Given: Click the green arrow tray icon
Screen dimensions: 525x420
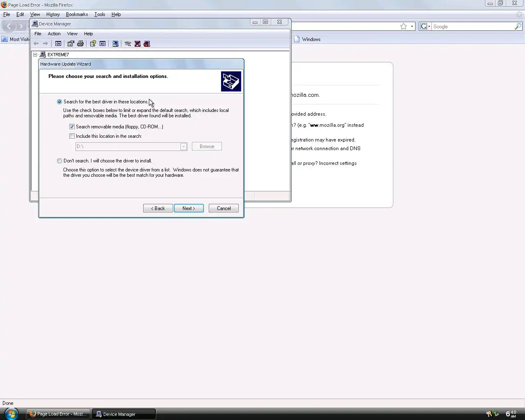Looking at the screenshot, I should click(496, 414).
